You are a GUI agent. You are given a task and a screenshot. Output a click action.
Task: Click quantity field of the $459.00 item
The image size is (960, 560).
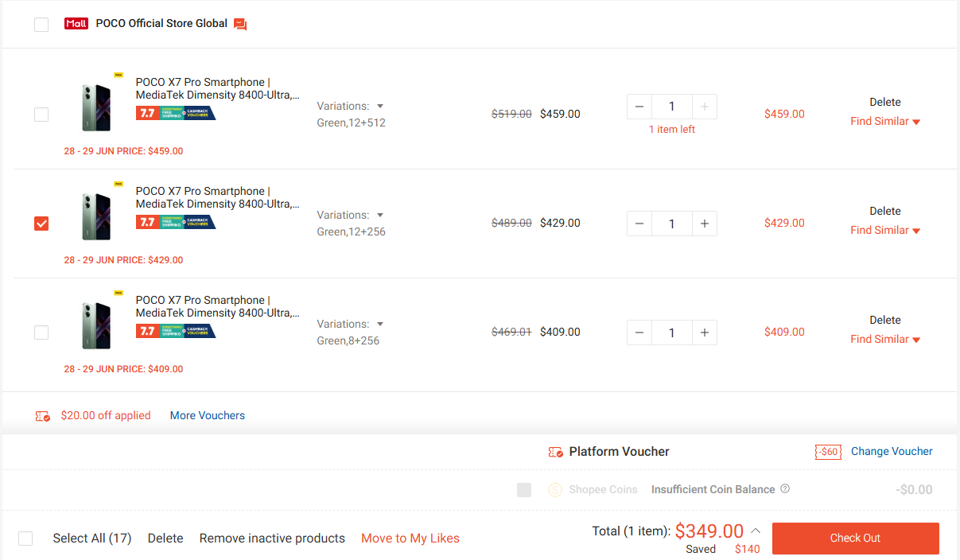click(672, 107)
